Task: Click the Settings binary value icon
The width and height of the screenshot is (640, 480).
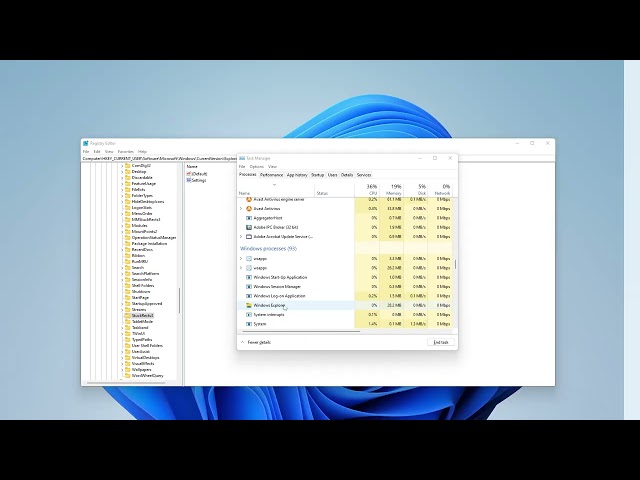Action: 189,180
